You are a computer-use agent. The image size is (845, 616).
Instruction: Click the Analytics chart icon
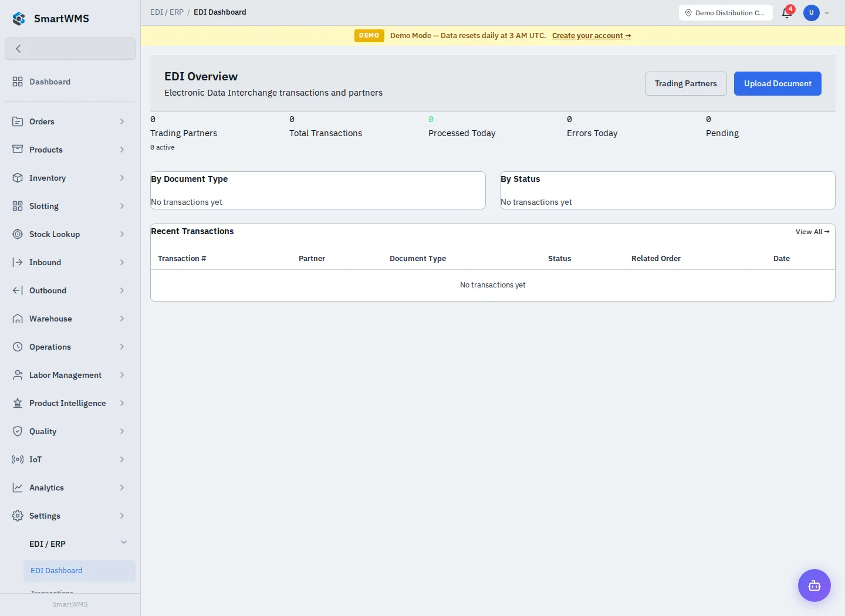18,488
